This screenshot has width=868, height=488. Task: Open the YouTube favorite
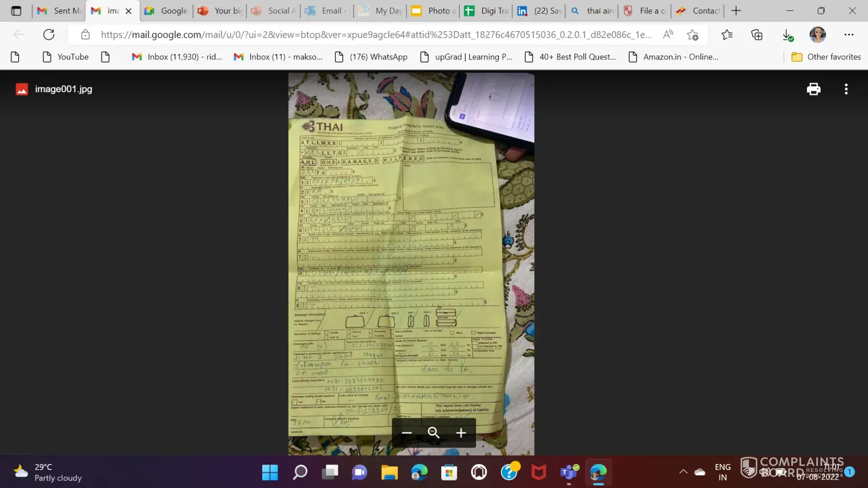click(x=66, y=57)
